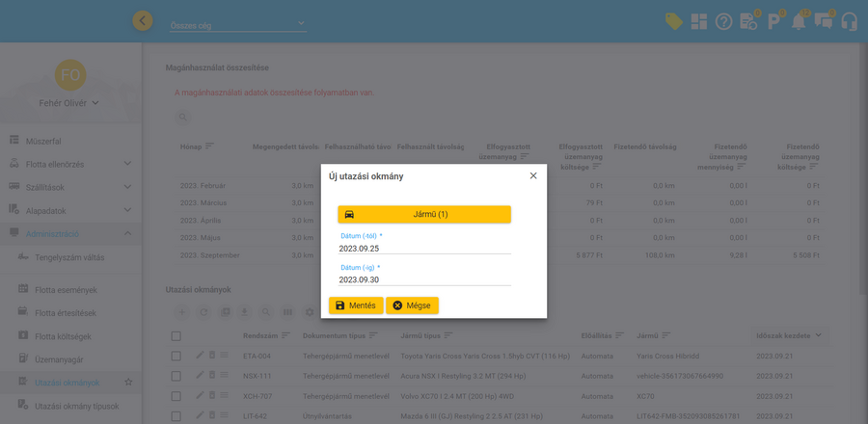The height and width of the screenshot is (424, 868).
Task: Click the yellow back arrow button
Action: coord(143,20)
